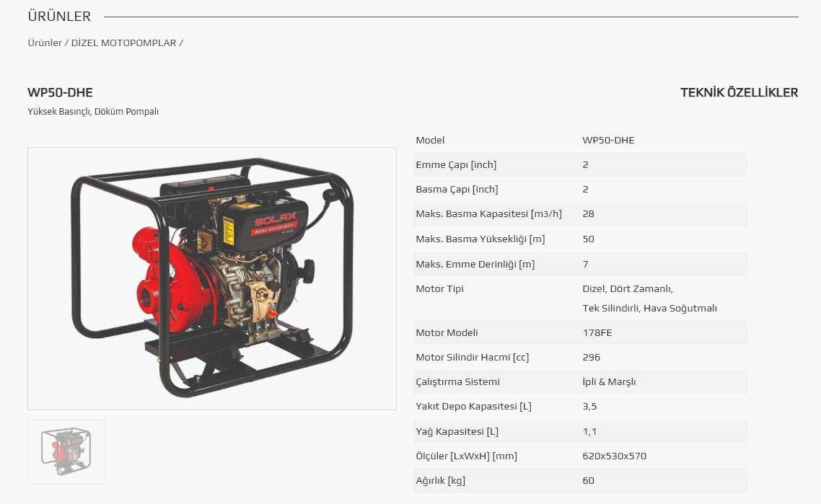Click the value 2 in the Basma Çapı row
The image size is (821, 504).
click(585, 190)
